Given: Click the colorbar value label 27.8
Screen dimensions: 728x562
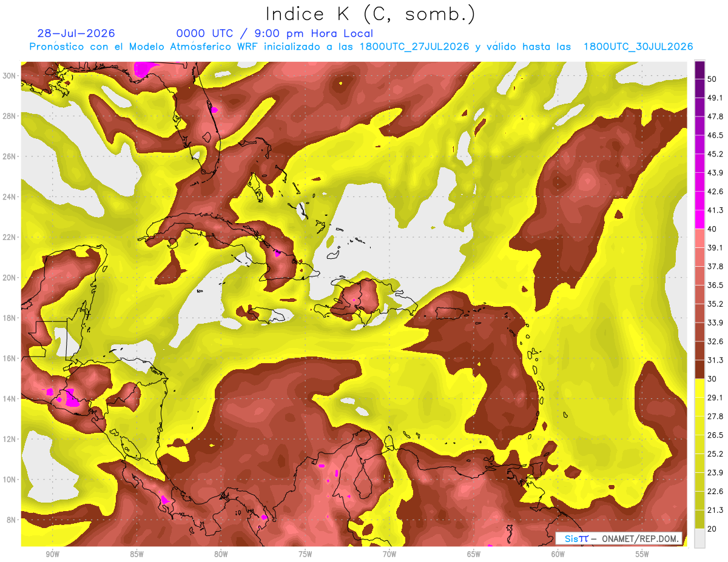Looking at the screenshot, I should 715,416.
